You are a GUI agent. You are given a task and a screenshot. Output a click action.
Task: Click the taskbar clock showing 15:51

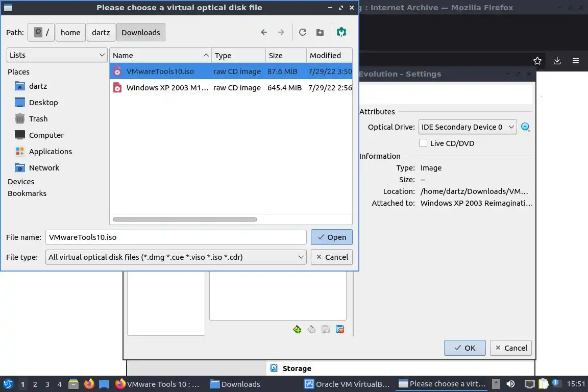coord(576,384)
